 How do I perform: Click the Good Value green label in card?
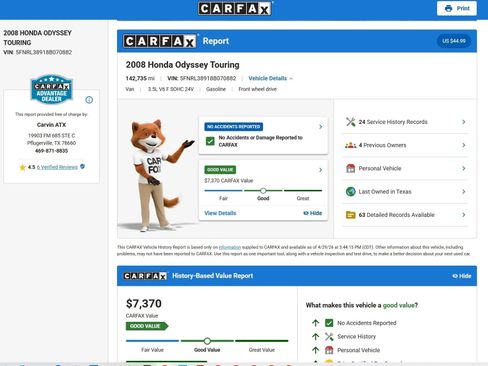(220, 170)
